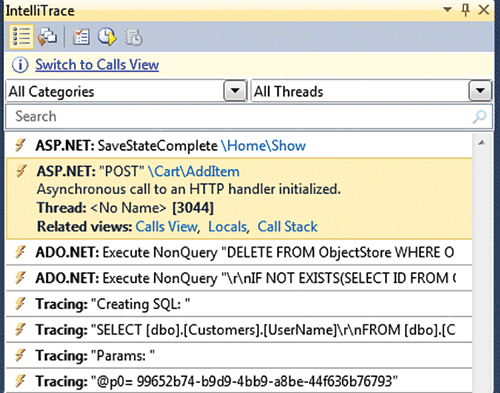
Task: Select the Tracing SELECT [dbo].[Customers] row
Action: tap(239, 330)
